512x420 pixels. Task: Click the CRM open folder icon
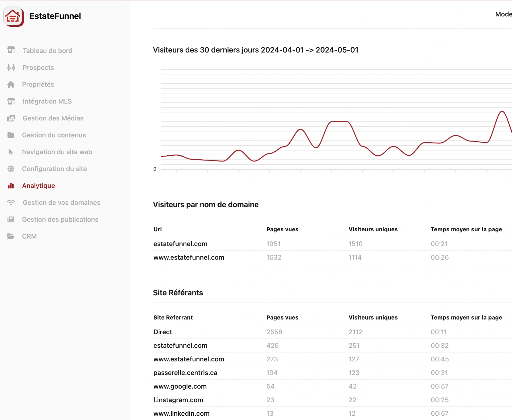pos(11,236)
